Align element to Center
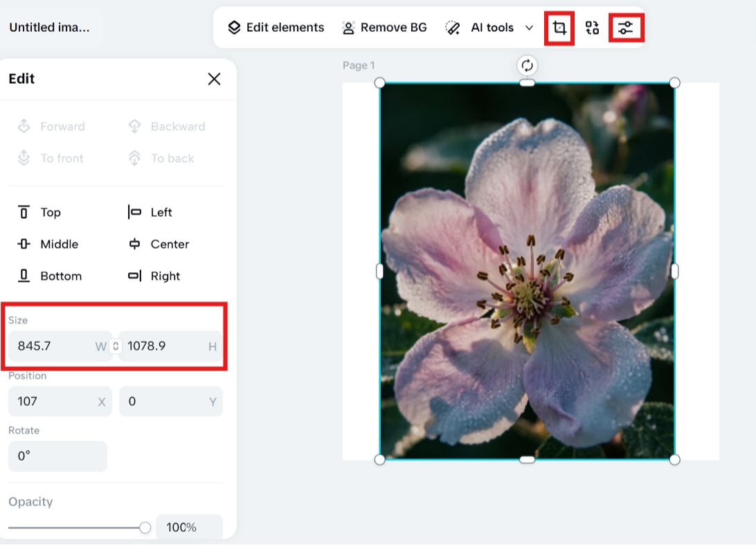The image size is (756, 545). point(159,244)
